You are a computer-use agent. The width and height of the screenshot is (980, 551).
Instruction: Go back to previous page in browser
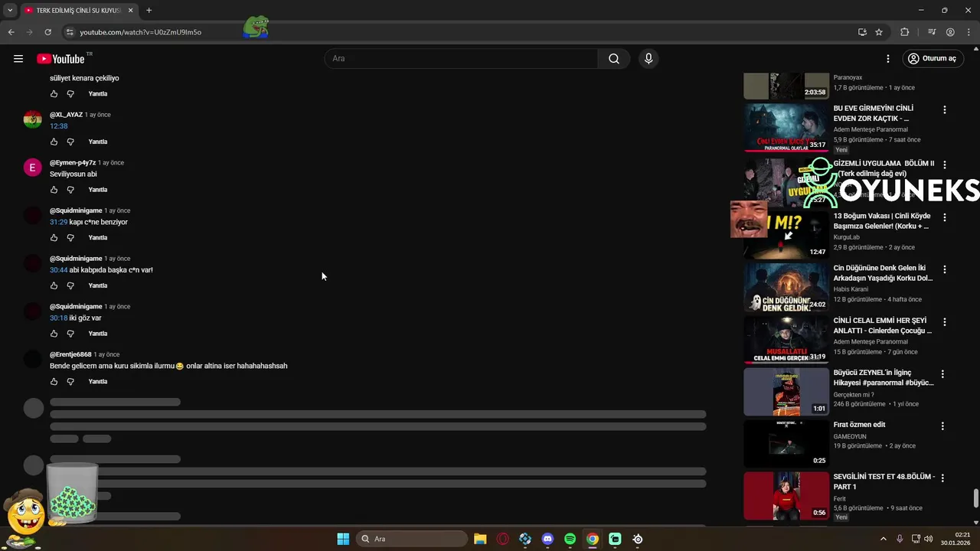tap(11, 32)
